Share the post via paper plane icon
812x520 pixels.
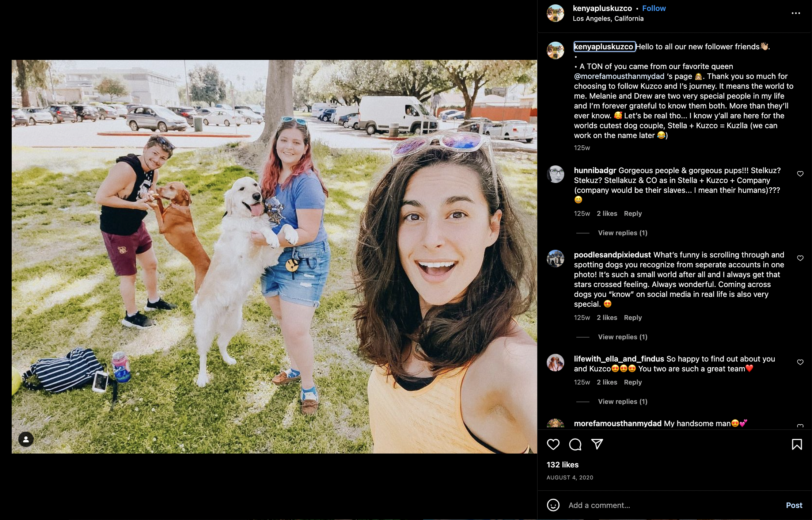pos(597,444)
